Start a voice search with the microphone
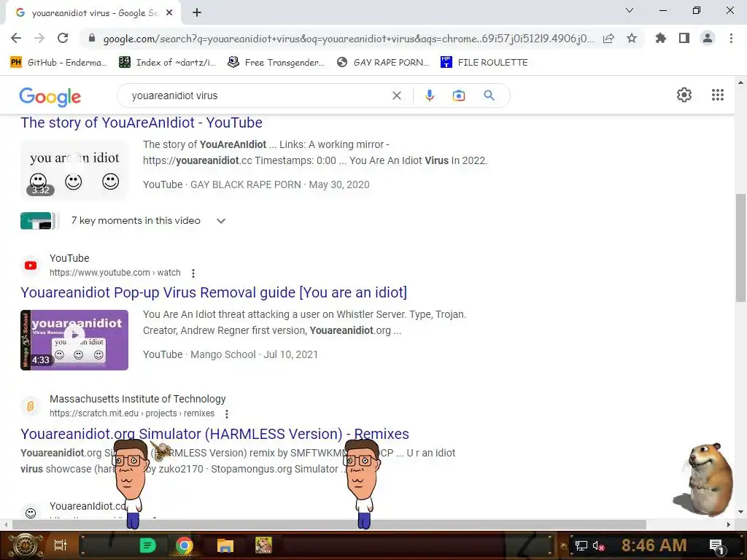Image resolution: width=747 pixels, height=560 pixels. (x=429, y=96)
